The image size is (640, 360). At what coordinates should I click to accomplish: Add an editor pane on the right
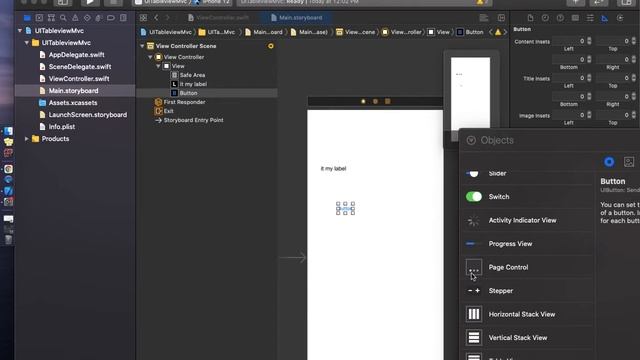pyautogui.click(x=501, y=18)
